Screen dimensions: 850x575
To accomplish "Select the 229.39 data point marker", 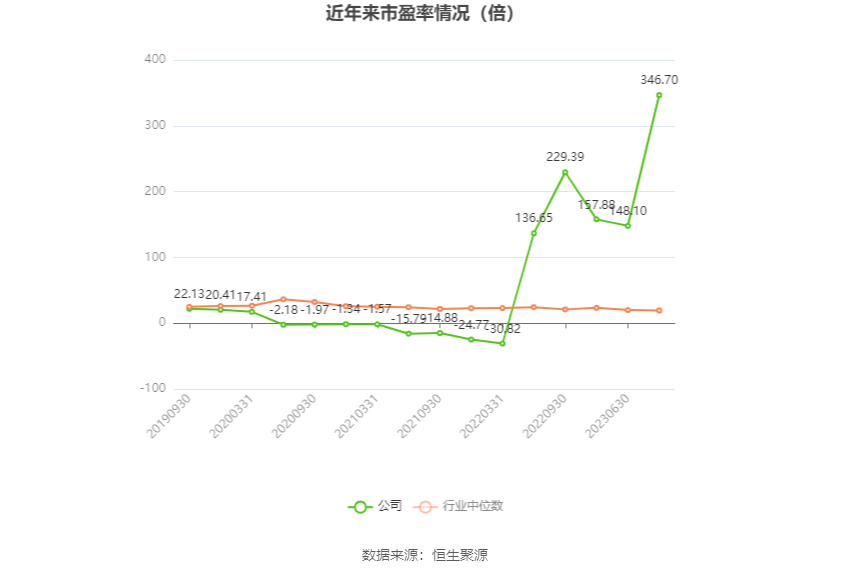I will (x=565, y=172).
